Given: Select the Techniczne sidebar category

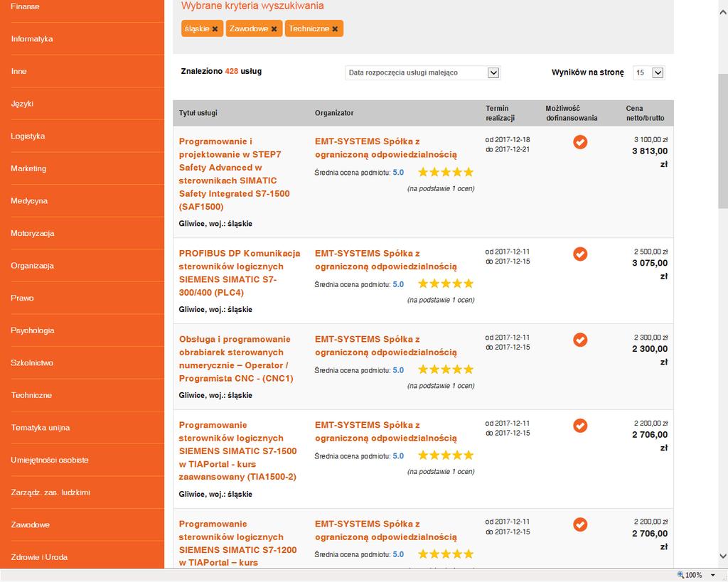Looking at the screenshot, I should (31, 395).
